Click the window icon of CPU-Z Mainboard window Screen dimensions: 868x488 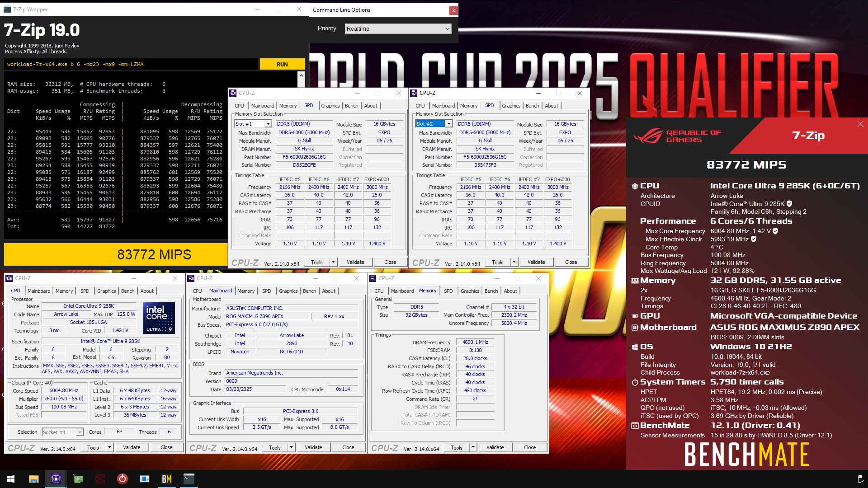pyautogui.click(x=191, y=278)
